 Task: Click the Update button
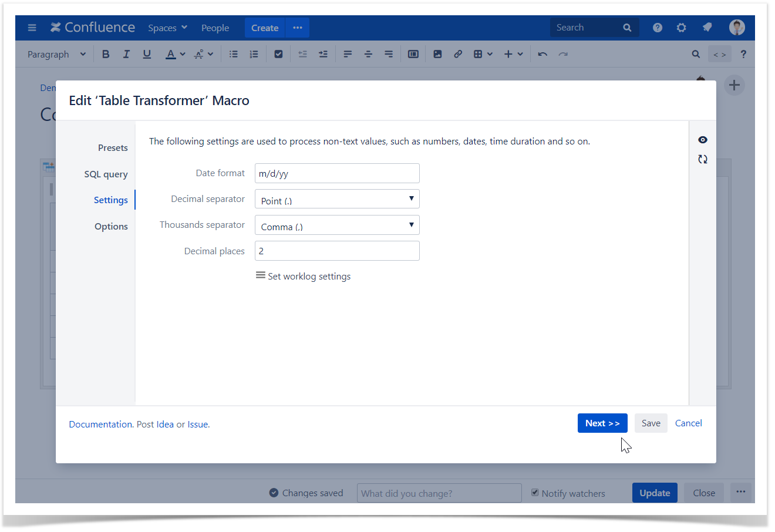click(x=655, y=493)
